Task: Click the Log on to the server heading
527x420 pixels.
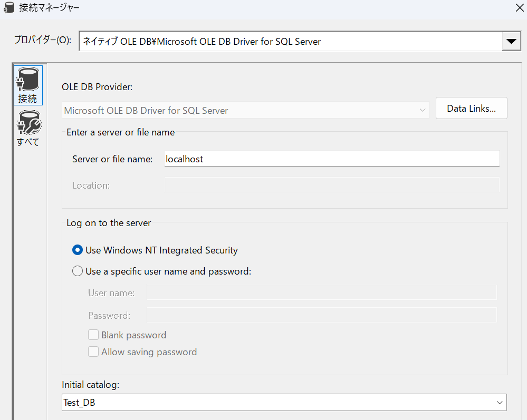Action: pos(109,223)
